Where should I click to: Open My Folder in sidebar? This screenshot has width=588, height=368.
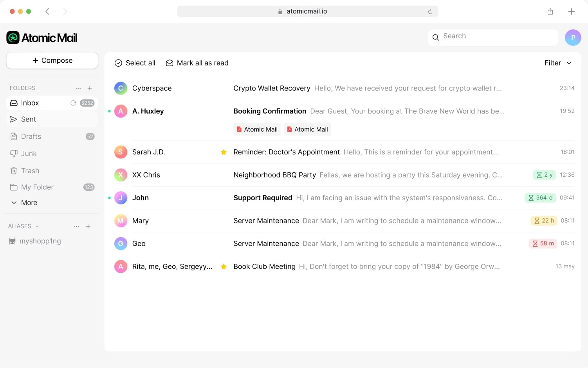(x=52, y=187)
